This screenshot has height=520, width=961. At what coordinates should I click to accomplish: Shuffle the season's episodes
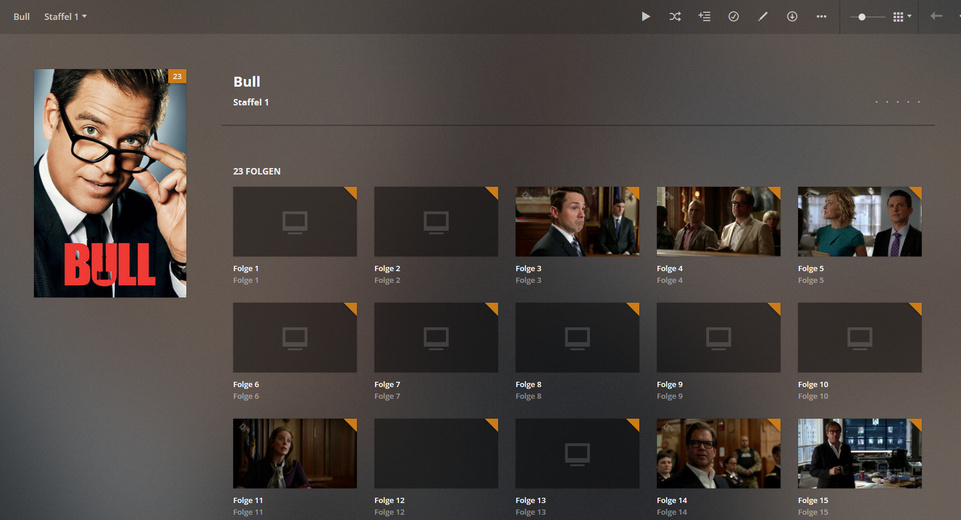click(x=675, y=17)
